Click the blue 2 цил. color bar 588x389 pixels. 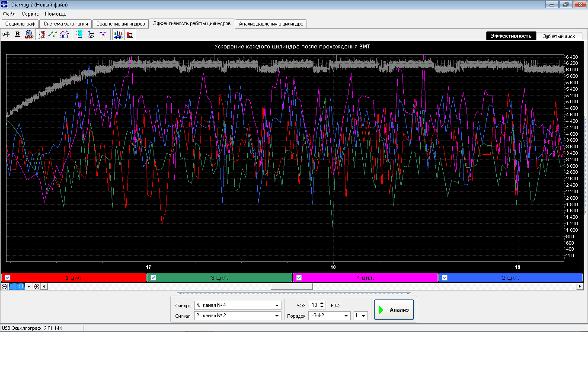click(511, 278)
